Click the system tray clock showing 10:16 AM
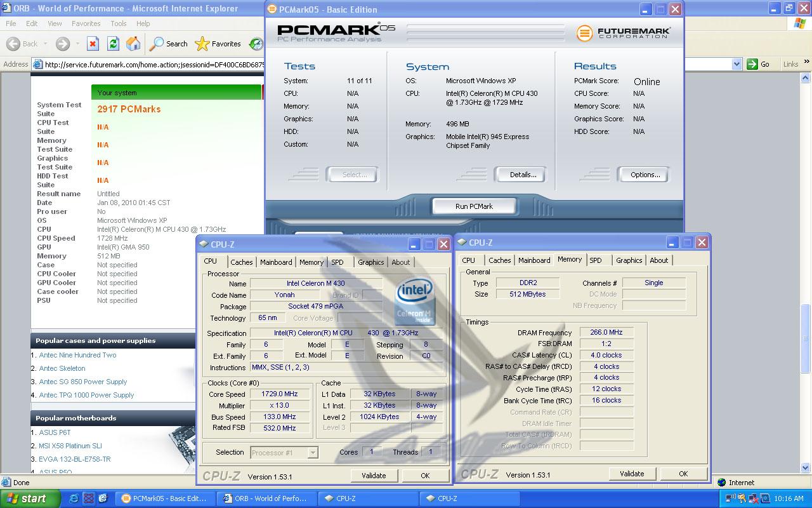Image resolution: width=812 pixels, height=508 pixels. coord(789,498)
